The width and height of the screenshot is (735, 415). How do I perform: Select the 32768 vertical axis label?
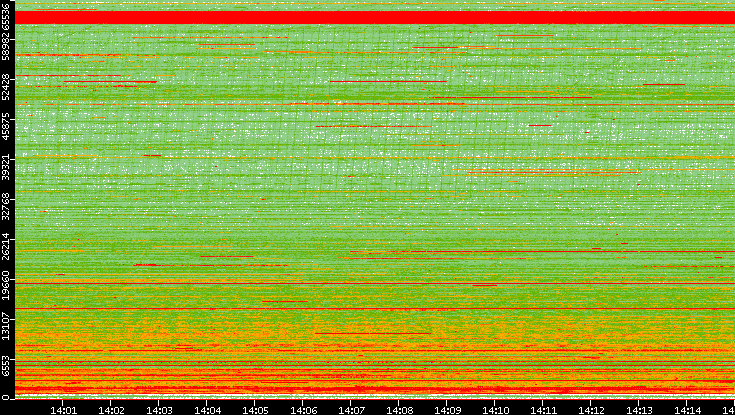tap(5, 206)
